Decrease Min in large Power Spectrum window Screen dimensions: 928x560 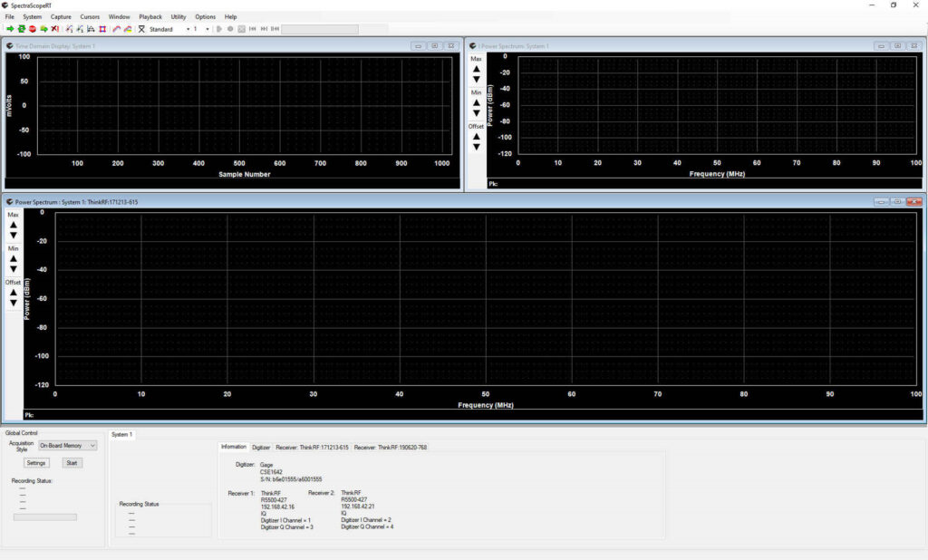13,269
